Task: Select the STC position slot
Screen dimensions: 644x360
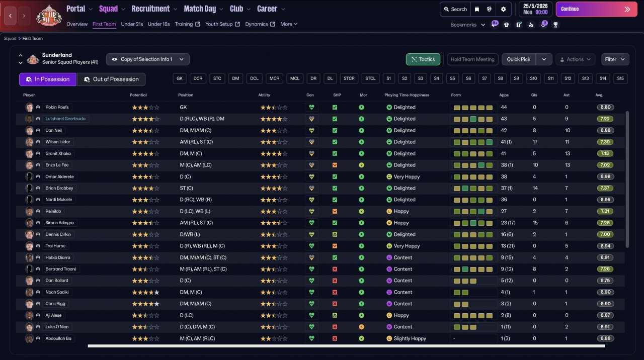Action: [x=217, y=78]
